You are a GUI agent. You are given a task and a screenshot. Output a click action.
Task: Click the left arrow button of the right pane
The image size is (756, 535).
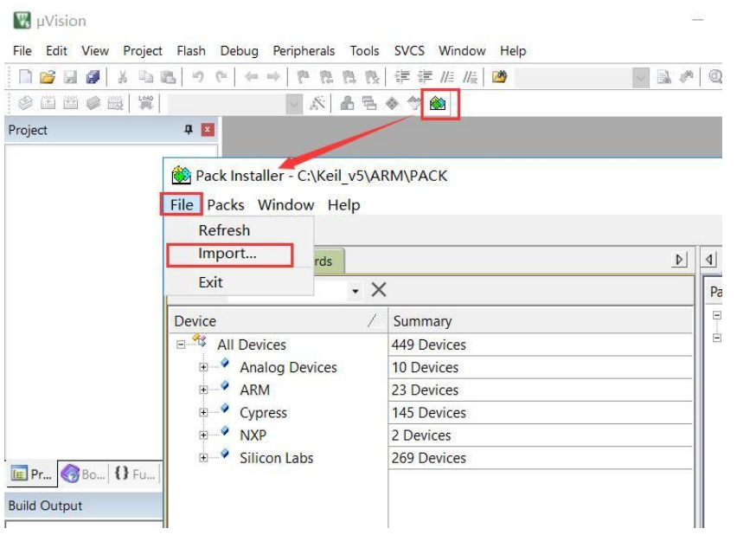pos(709,260)
